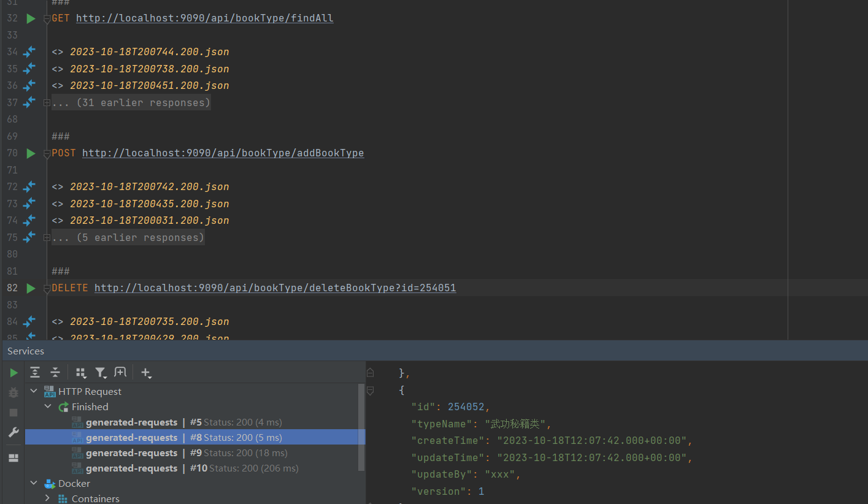Click compare icon beside 2023-10-18T200031.200.json

tap(29, 221)
